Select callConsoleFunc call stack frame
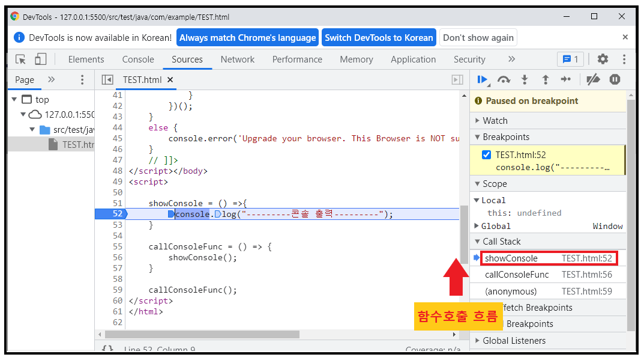The width and height of the screenshot is (644, 360). (549, 275)
